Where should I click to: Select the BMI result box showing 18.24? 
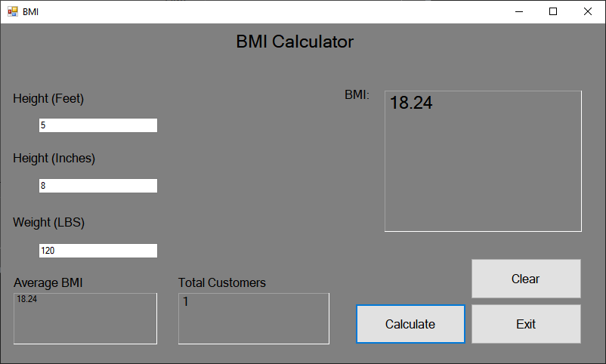coord(483,161)
